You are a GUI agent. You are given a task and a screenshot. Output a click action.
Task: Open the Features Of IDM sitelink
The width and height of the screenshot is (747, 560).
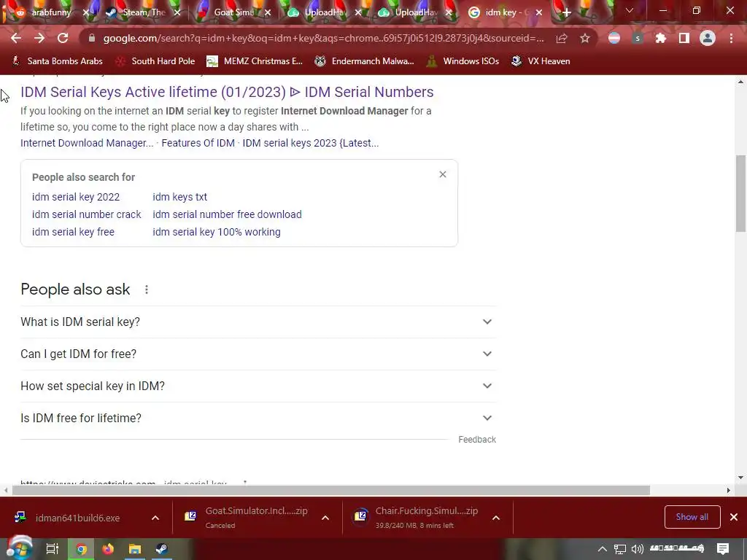pyautogui.click(x=198, y=143)
